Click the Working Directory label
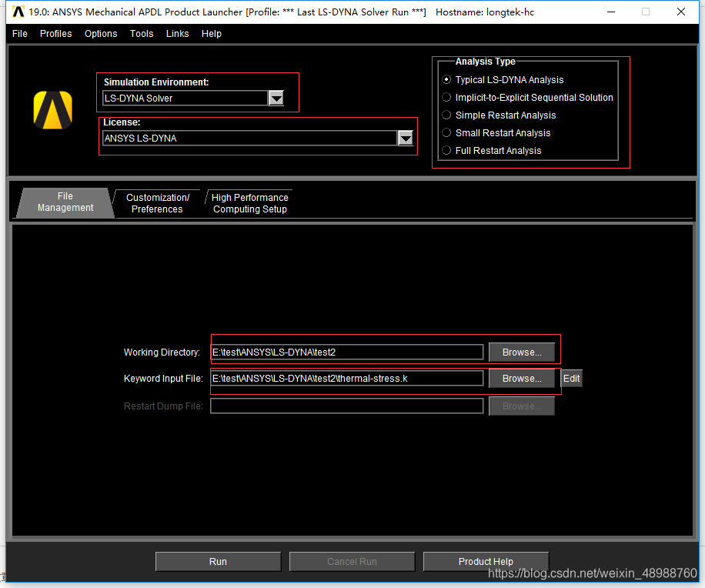This screenshot has height=588, width=705. (x=162, y=352)
